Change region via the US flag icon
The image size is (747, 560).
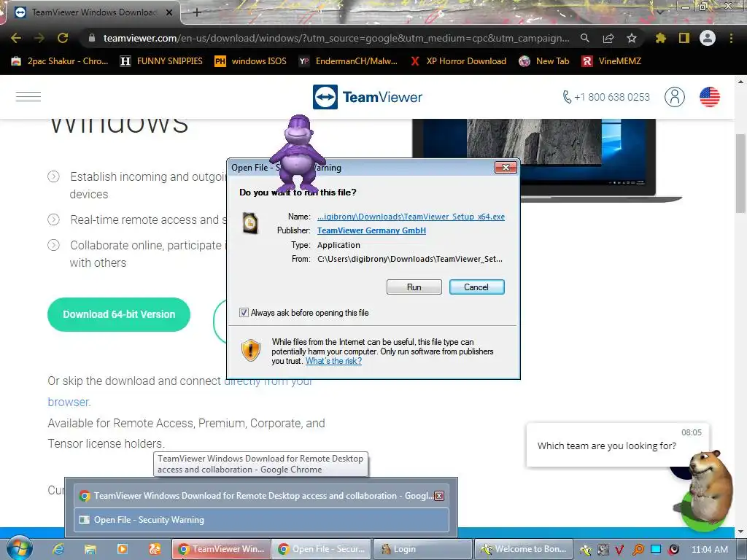click(710, 97)
